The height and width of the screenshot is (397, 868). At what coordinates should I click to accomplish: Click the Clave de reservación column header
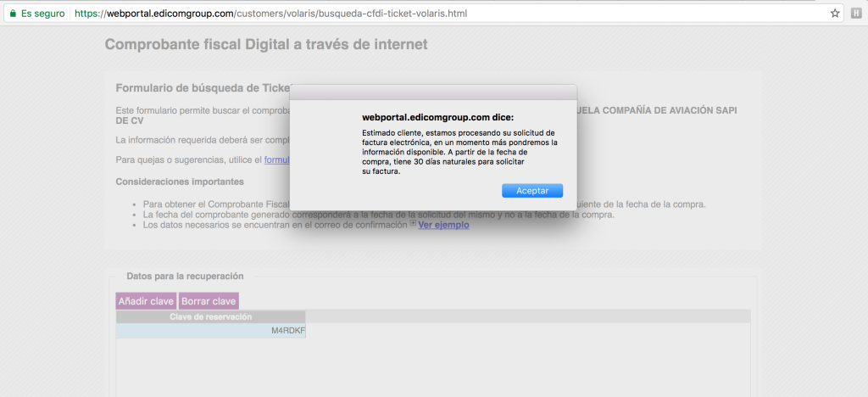211,316
